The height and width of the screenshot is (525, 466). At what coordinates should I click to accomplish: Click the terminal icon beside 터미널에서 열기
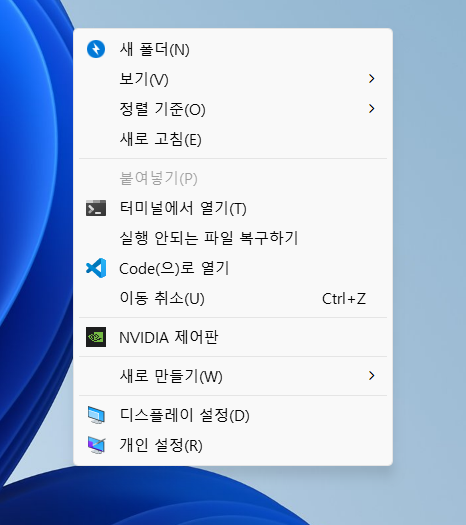[x=96, y=208]
